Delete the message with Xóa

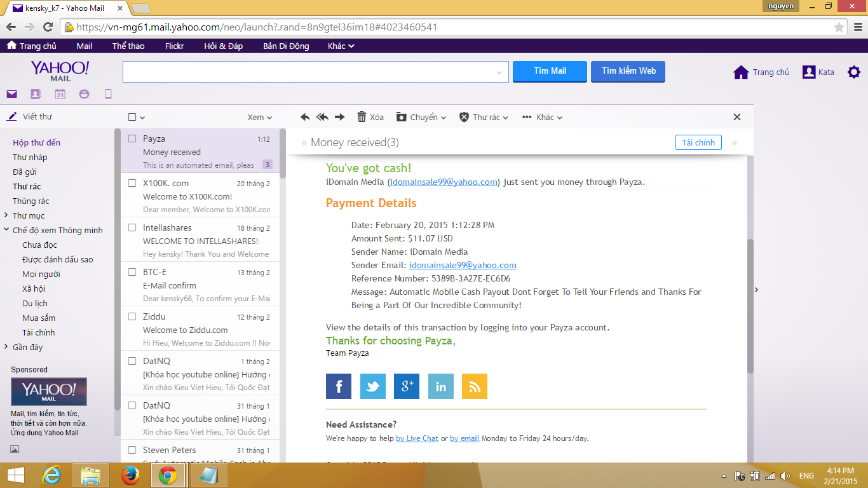point(370,117)
